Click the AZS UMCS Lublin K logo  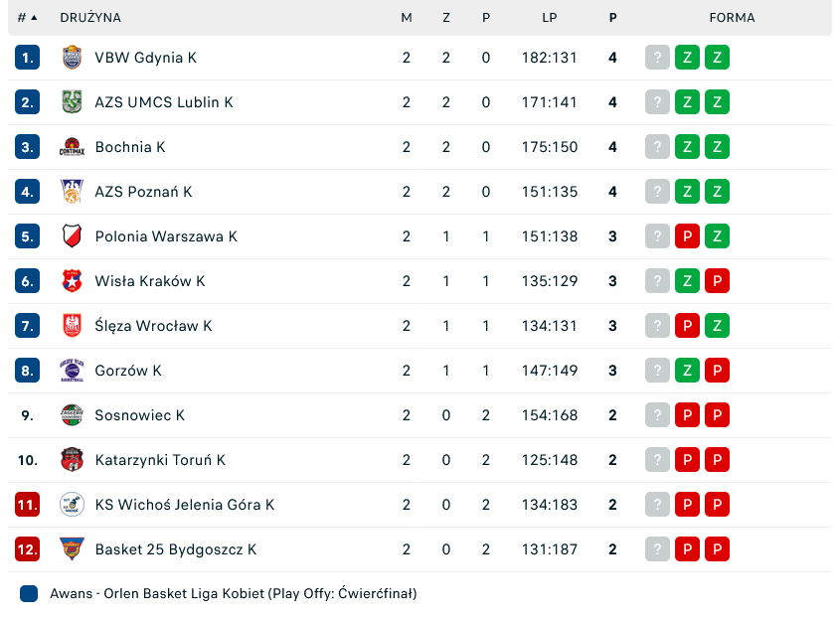[72, 102]
